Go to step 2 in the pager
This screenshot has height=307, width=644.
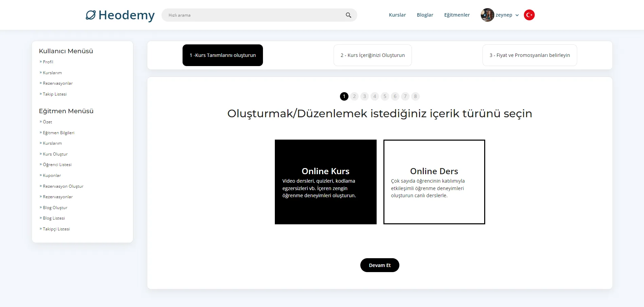click(354, 97)
